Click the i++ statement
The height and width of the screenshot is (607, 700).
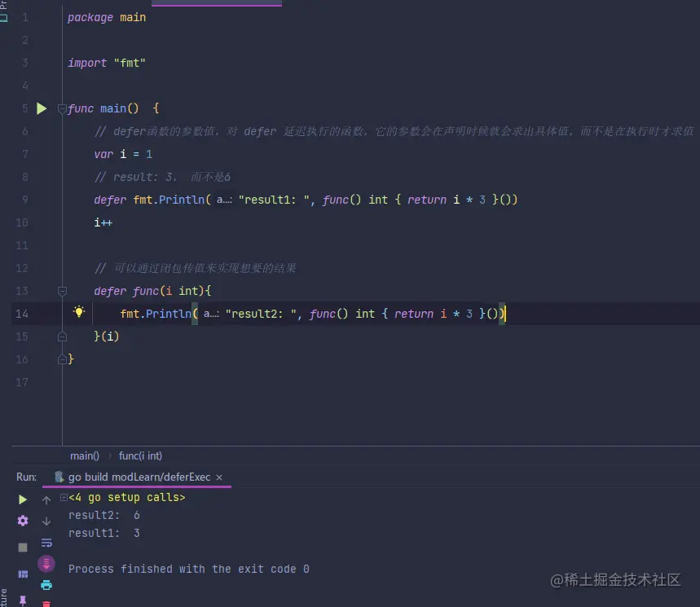pos(103,222)
